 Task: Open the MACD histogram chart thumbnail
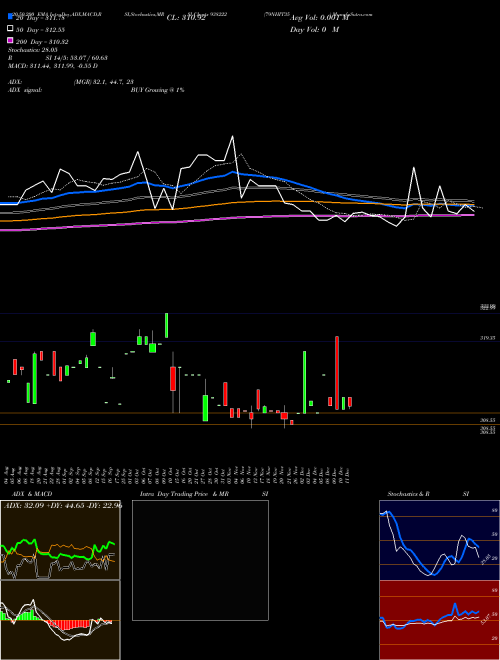pyautogui.click(x=60, y=620)
